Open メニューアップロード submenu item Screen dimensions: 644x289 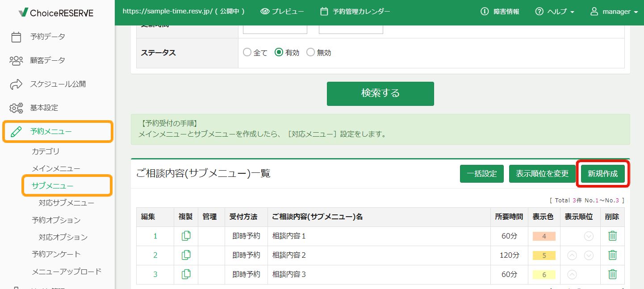pyautogui.click(x=67, y=272)
